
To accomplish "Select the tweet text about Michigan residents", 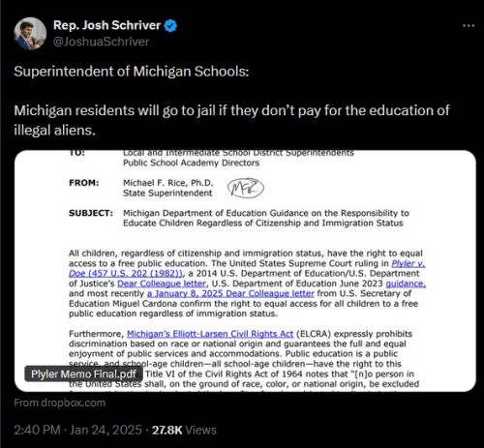I will click(x=231, y=120).
